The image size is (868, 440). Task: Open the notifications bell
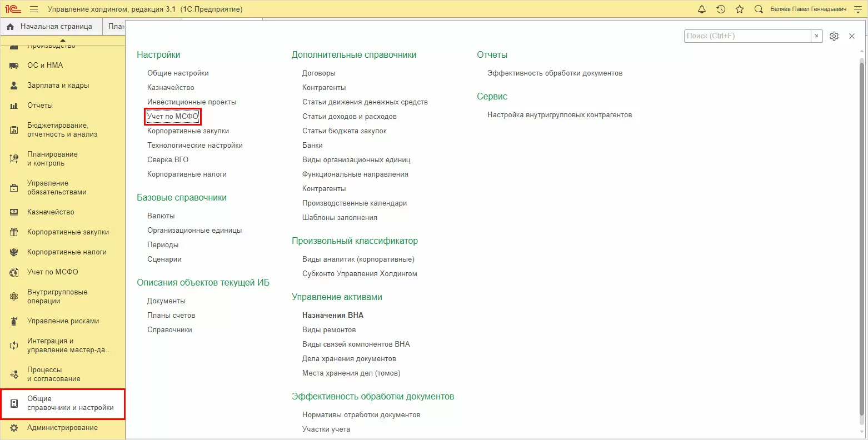tap(702, 9)
